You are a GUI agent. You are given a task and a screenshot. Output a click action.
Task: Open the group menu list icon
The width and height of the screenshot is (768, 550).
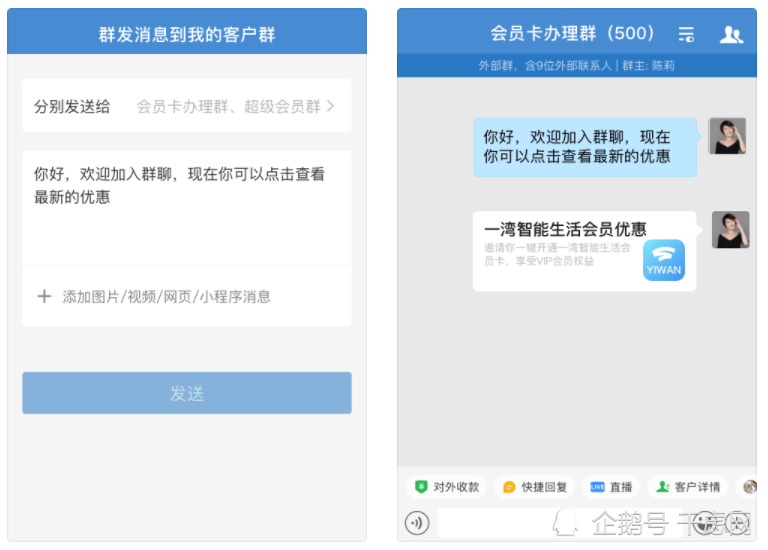click(x=686, y=34)
